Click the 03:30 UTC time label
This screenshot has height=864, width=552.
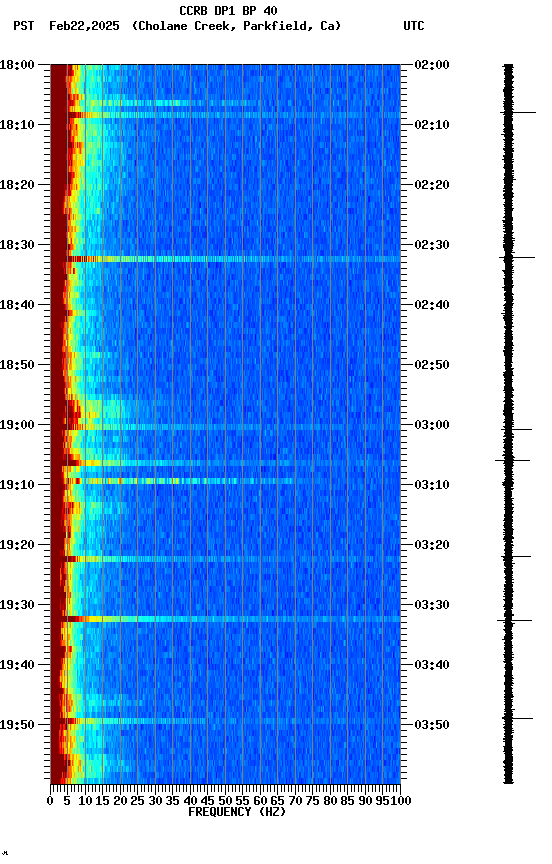pyautogui.click(x=432, y=605)
